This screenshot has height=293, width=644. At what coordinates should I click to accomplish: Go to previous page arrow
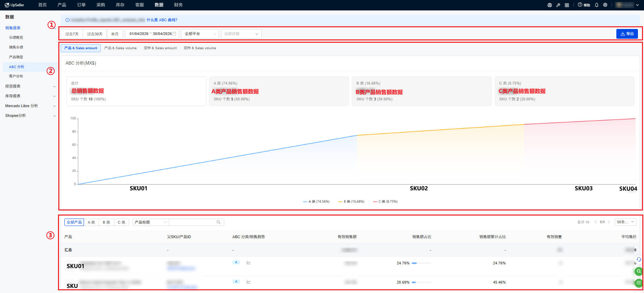(x=595, y=222)
